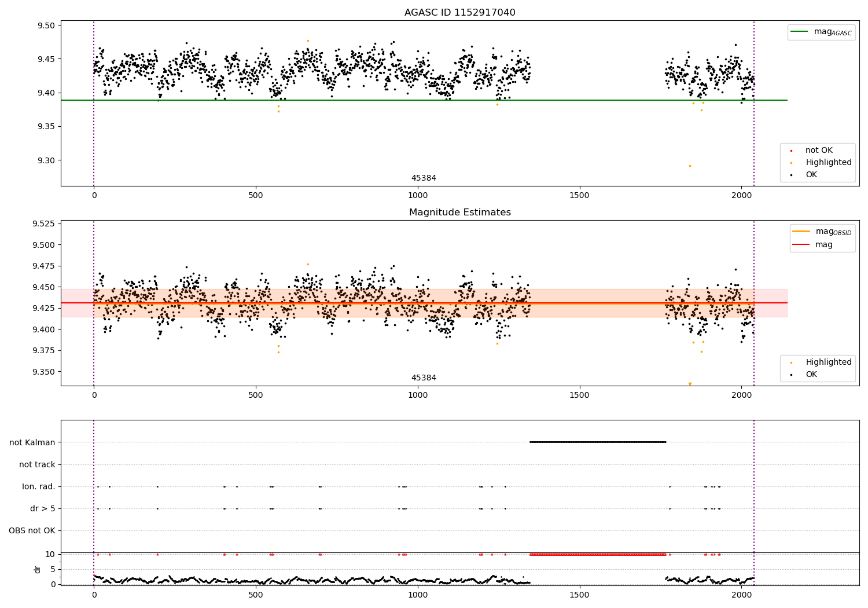This screenshot has height=608, width=868.
Task: Click the 'Highlighted' legend entry in the middle plot
Action: (829, 362)
